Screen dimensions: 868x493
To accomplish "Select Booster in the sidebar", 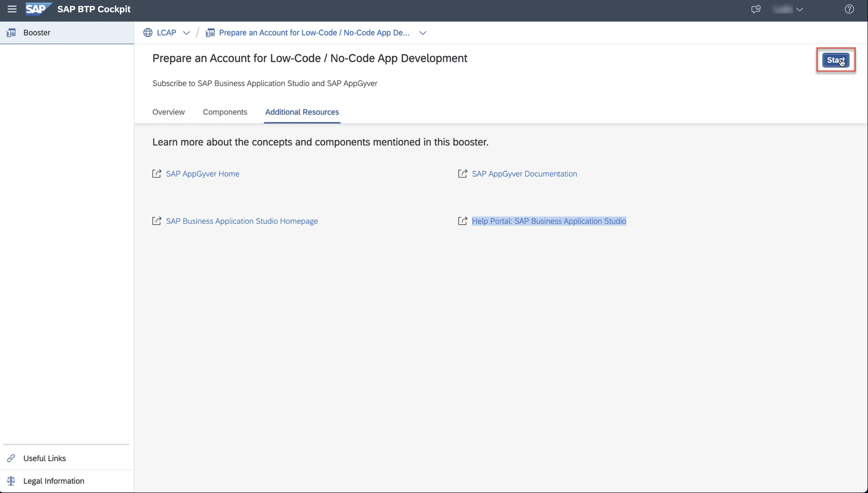I will pos(67,32).
